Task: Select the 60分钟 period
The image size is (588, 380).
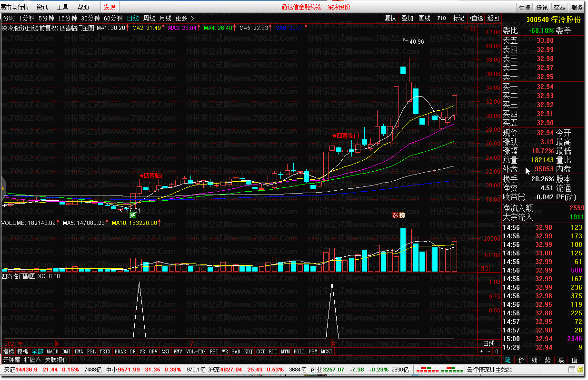Action: (x=113, y=18)
